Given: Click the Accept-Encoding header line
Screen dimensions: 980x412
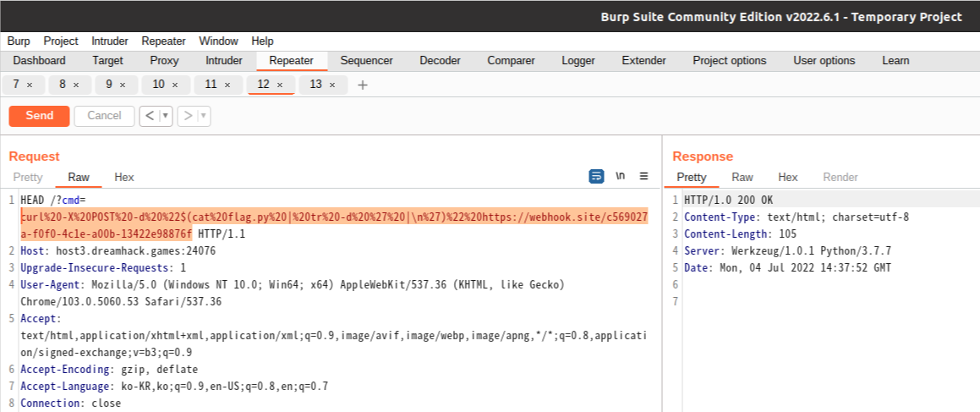Looking at the screenshot, I should click(x=109, y=370).
